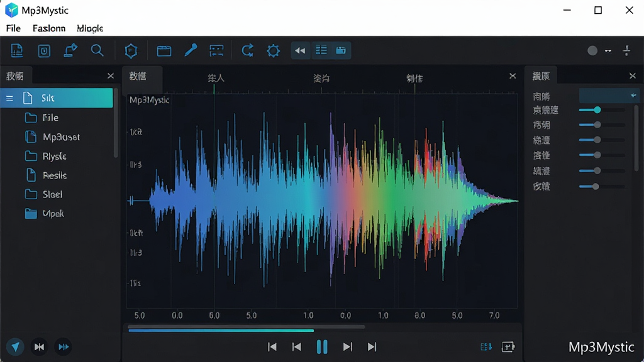Click the blue navigation arrow button

pos(15,347)
